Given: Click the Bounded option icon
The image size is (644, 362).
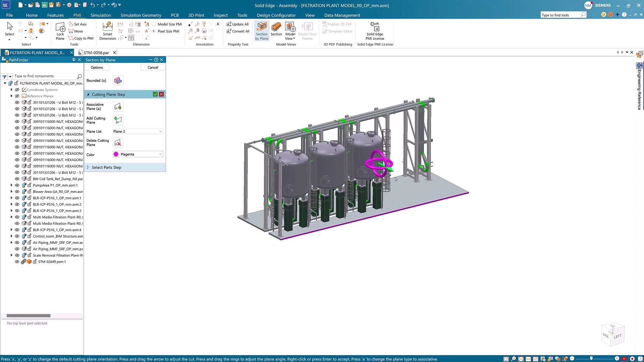Looking at the screenshot, I should [118, 80].
